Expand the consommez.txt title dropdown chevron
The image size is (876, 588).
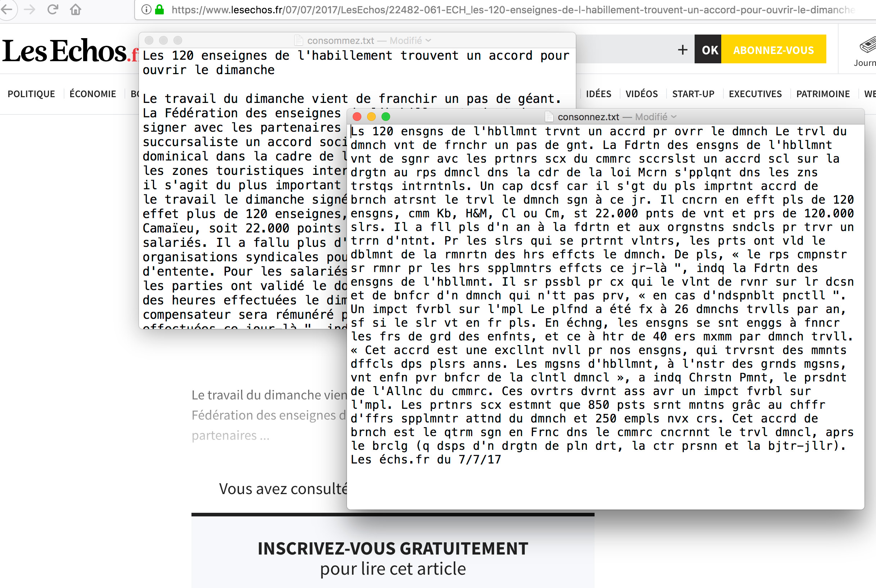click(428, 41)
